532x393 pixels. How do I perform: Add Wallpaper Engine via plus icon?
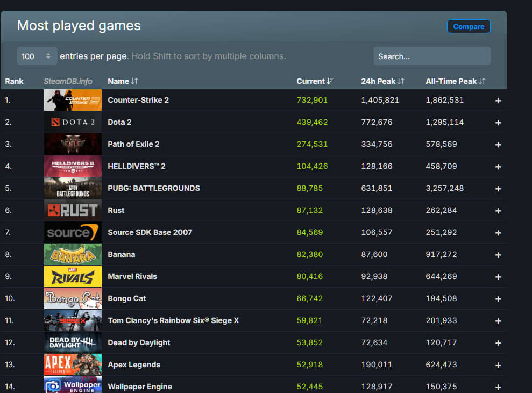click(498, 387)
